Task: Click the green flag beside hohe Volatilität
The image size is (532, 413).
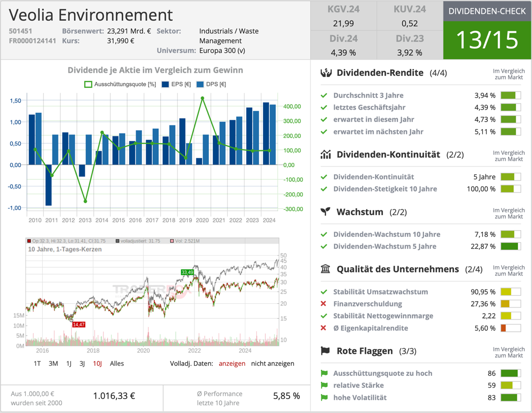Action: pyautogui.click(x=324, y=397)
